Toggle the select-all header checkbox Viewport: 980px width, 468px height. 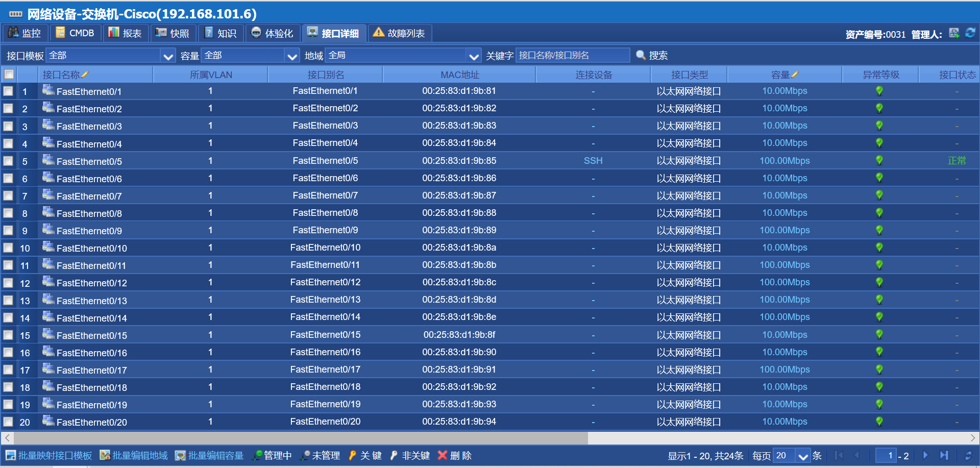pos(9,75)
